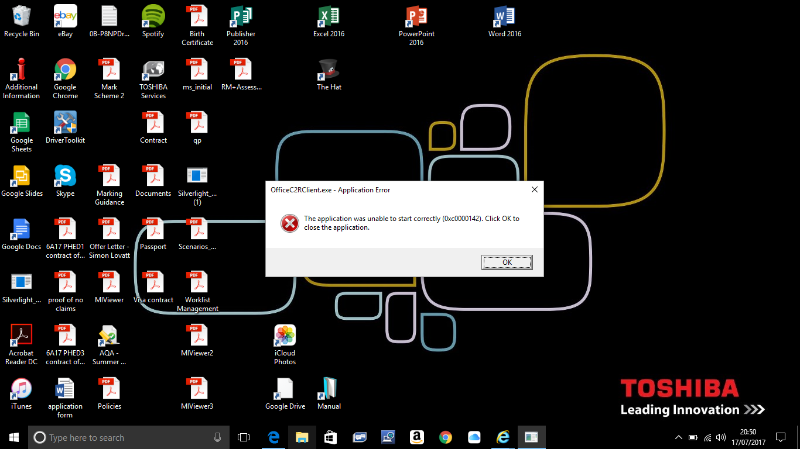Select the Google Sheets shortcut
The height and width of the screenshot is (449, 800).
21,132
